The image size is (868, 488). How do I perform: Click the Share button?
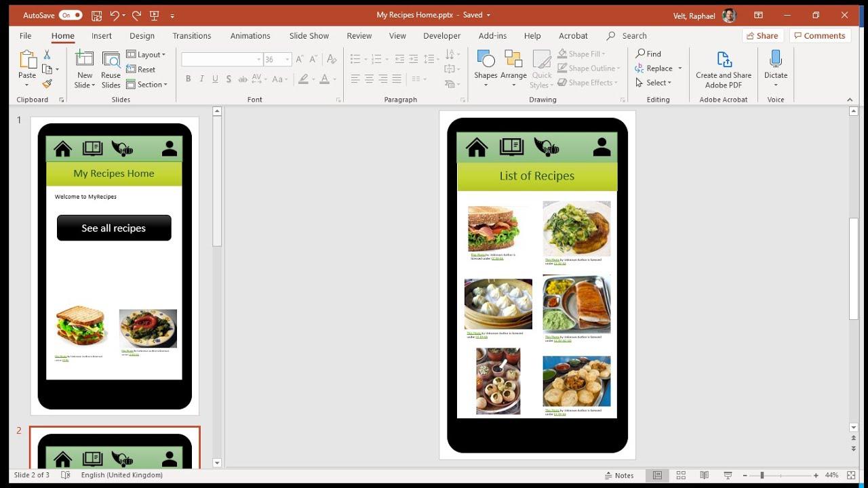point(762,36)
